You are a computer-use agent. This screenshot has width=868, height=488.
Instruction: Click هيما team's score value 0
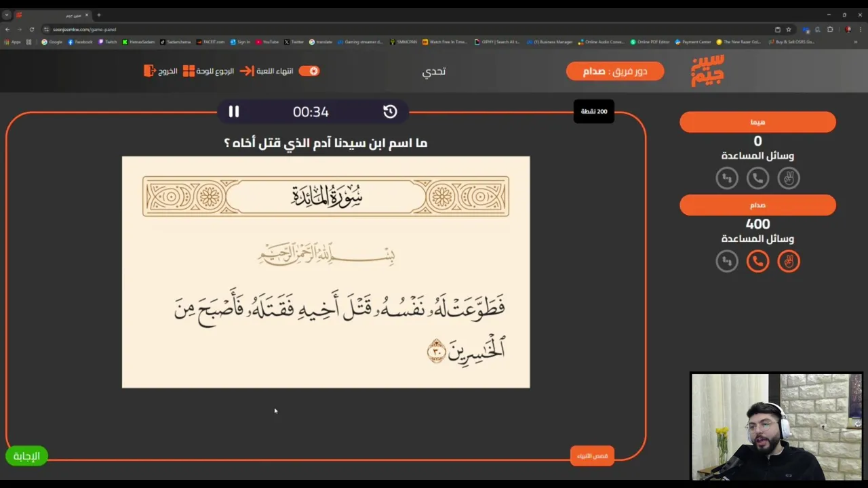point(757,141)
